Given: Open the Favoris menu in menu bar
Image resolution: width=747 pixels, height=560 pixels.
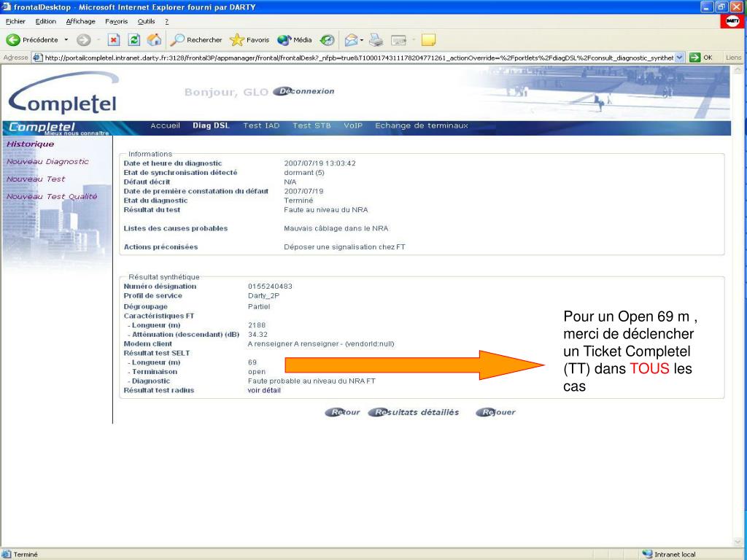Looking at the screenshot, I should pos(116,21).
